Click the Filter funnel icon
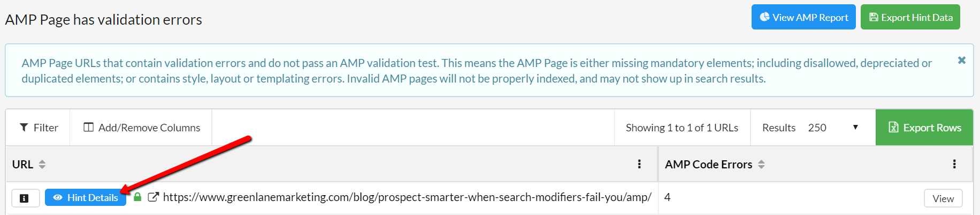 [24, 128]
